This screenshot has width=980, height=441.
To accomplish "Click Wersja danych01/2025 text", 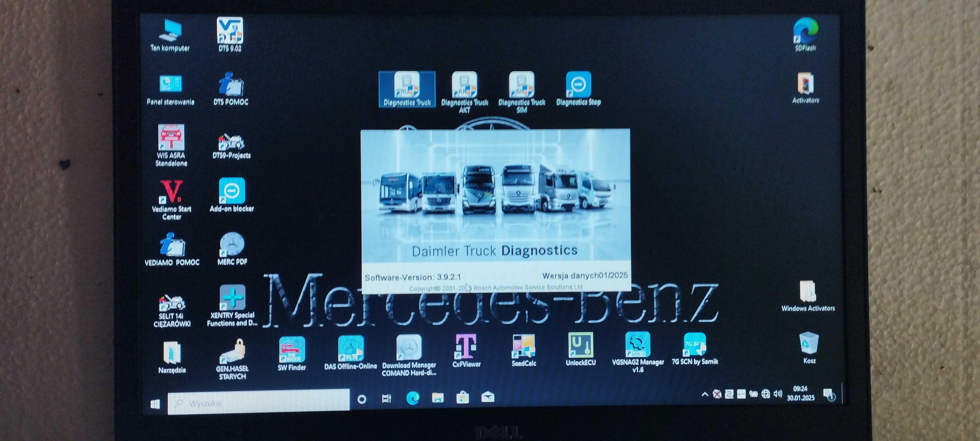I will (585, 276).
